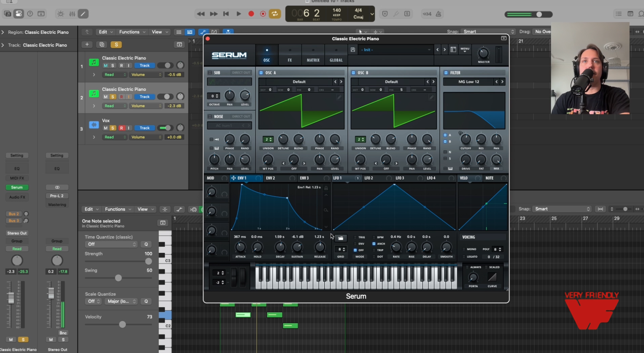
Task: Click the Time Quantize Q button
Action: coord(146,244)
